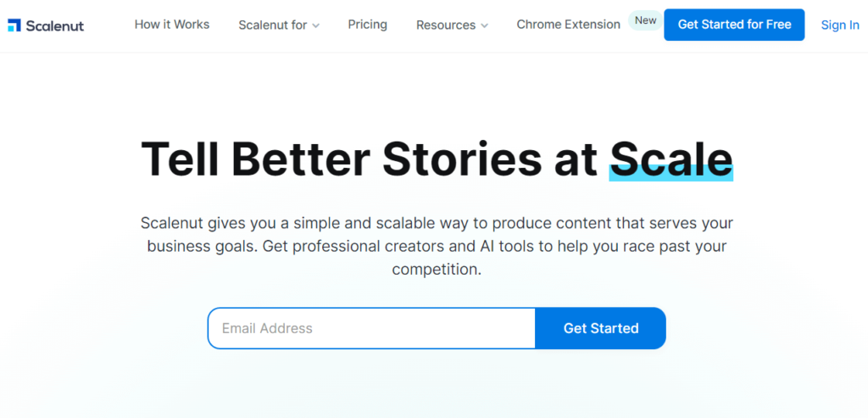The width and height of the screenshot is (868, 418).
Task: Click the New badge
Action: click(x=645, y=20)
